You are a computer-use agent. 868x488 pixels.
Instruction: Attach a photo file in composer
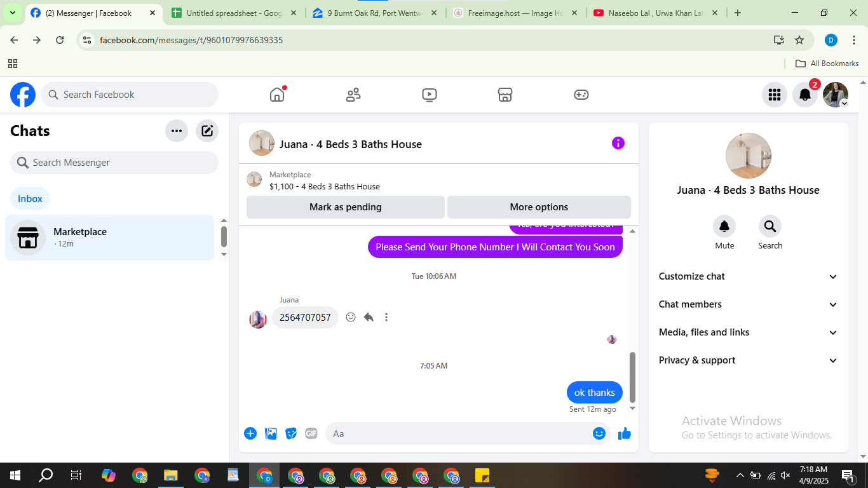tap(271, 433)
